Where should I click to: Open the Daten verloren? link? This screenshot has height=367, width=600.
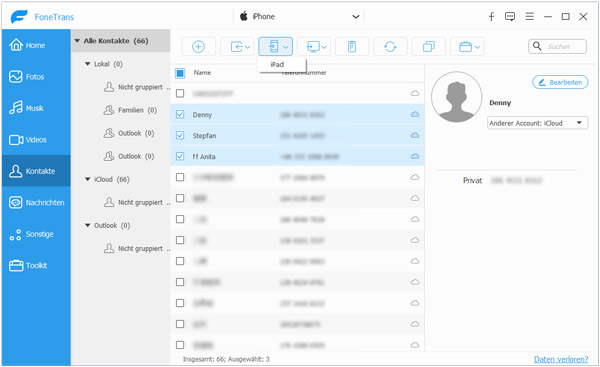[x=561, y=359]
